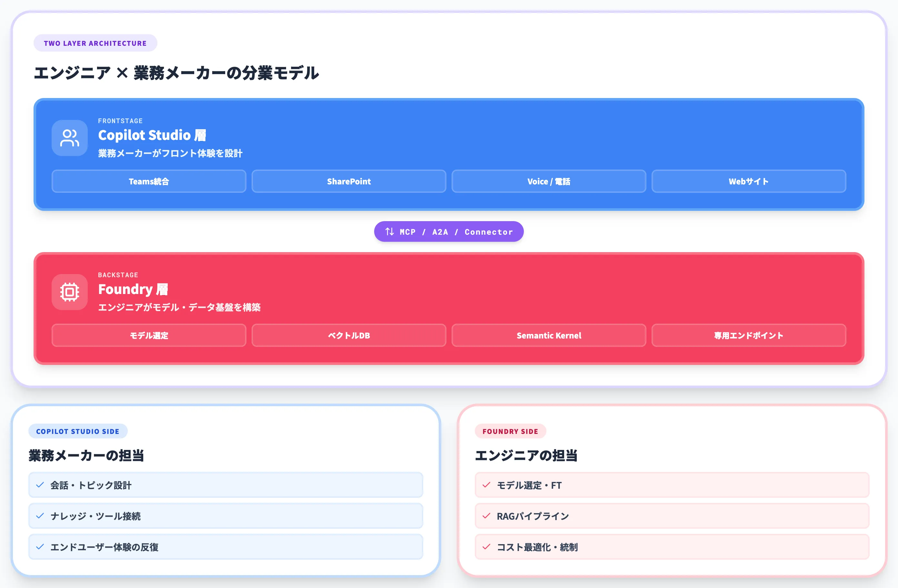Click the up-down arrows icon in the MCP pill
The image size is (898, 588).
(x=389, y=231)
